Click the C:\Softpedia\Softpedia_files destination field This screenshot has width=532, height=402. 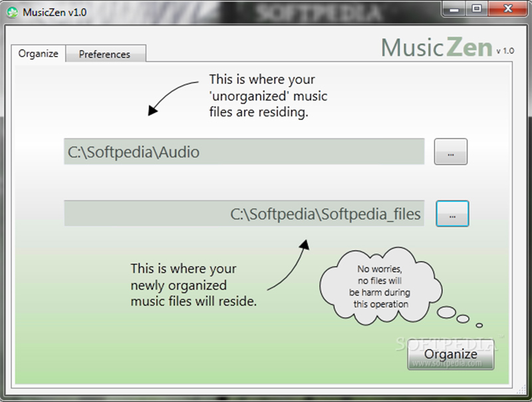244,213
